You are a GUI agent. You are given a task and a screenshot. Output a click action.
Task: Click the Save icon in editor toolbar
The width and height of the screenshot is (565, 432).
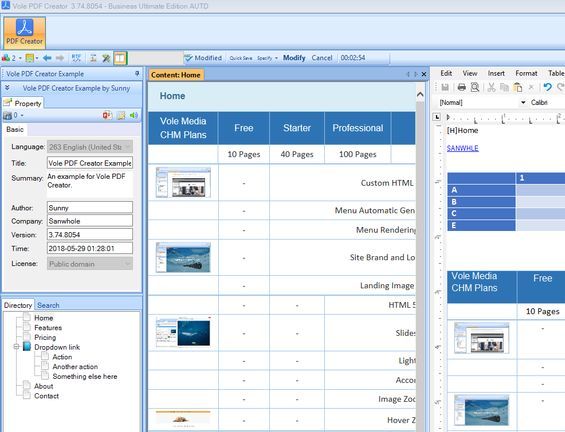445,87
